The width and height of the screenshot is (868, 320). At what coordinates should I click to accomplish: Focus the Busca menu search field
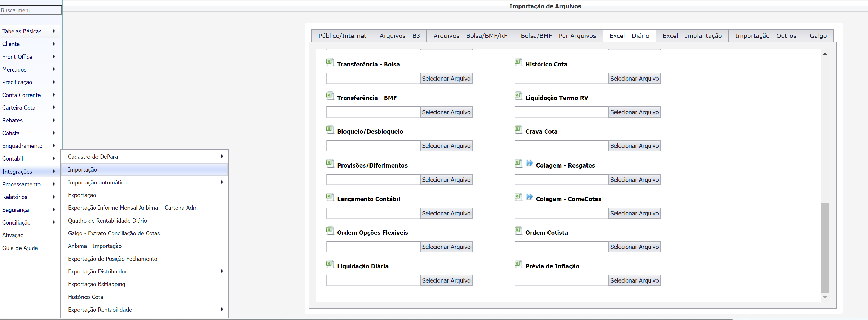click(x=30, y=10)
